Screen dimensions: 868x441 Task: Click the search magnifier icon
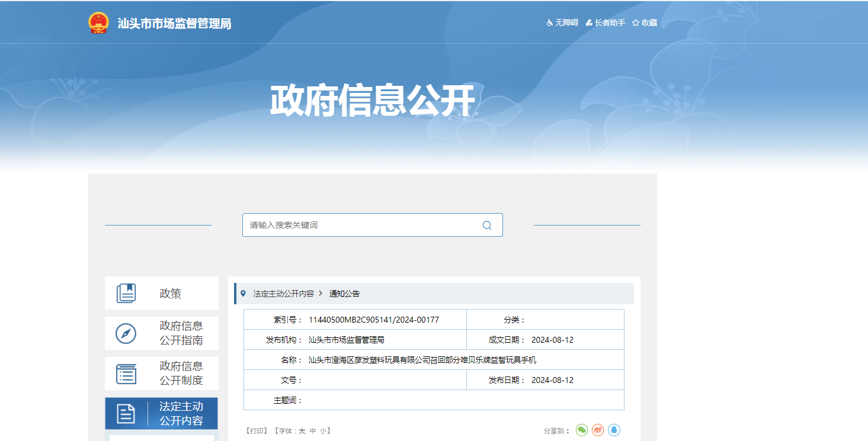(487, 226)
